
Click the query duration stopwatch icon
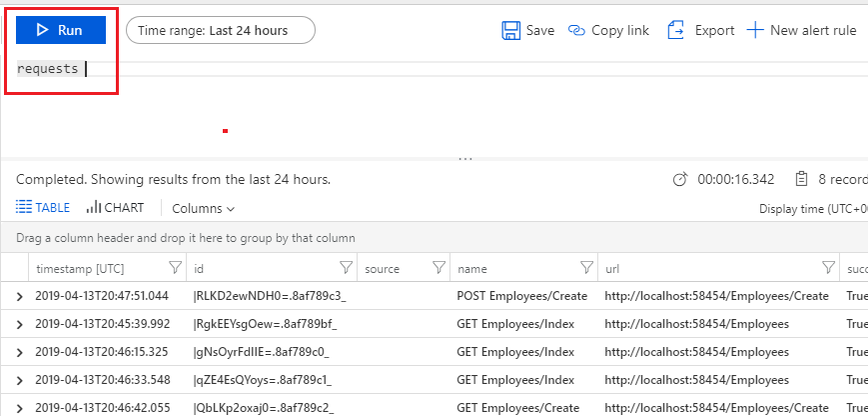pos(680,179)
